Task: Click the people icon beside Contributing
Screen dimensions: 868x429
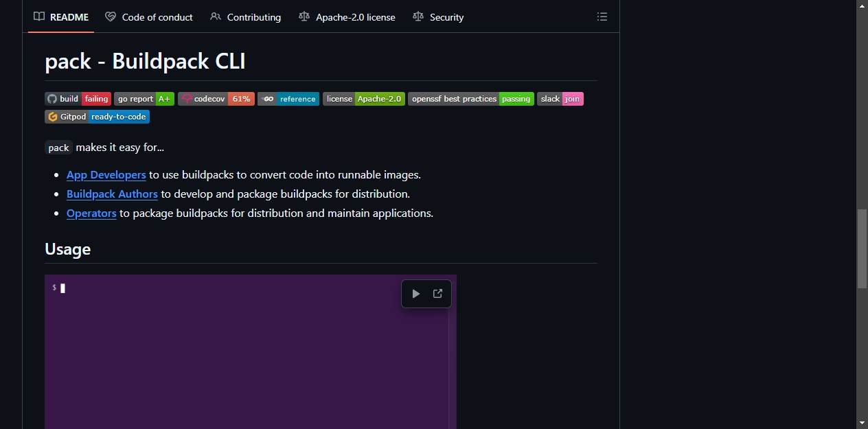Action: pyautogui.click(x=216, y=16)
